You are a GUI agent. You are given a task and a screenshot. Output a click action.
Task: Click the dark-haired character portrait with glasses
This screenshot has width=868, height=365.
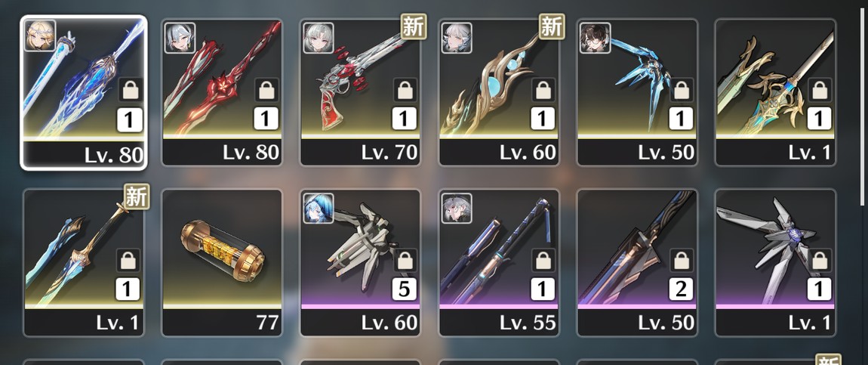[x=595, y=39]
